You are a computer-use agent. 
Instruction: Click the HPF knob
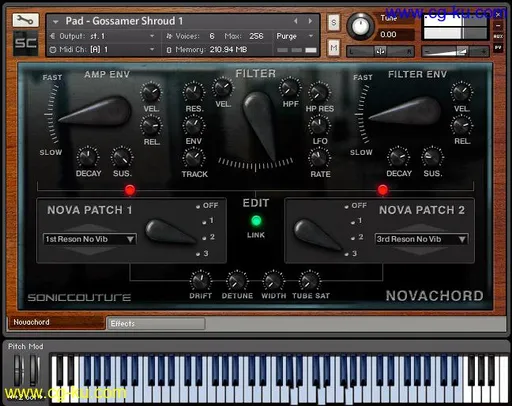[290, 88]
